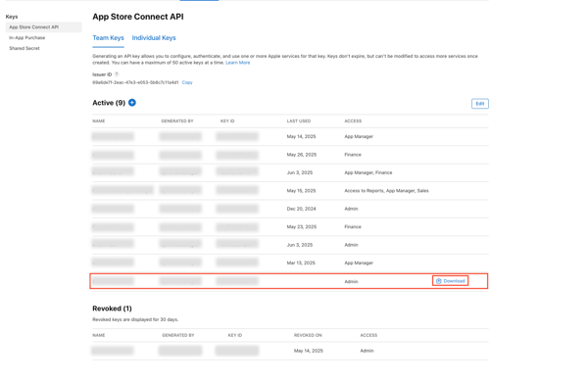This screenshot has width=588, height=382.
Task: Open App Store Connect API in the sidebar
Action: click(43, 27)
